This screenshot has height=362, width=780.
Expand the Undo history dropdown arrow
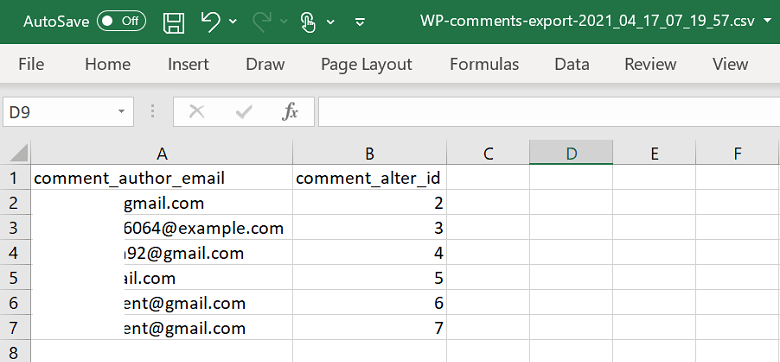pos(233,21)
